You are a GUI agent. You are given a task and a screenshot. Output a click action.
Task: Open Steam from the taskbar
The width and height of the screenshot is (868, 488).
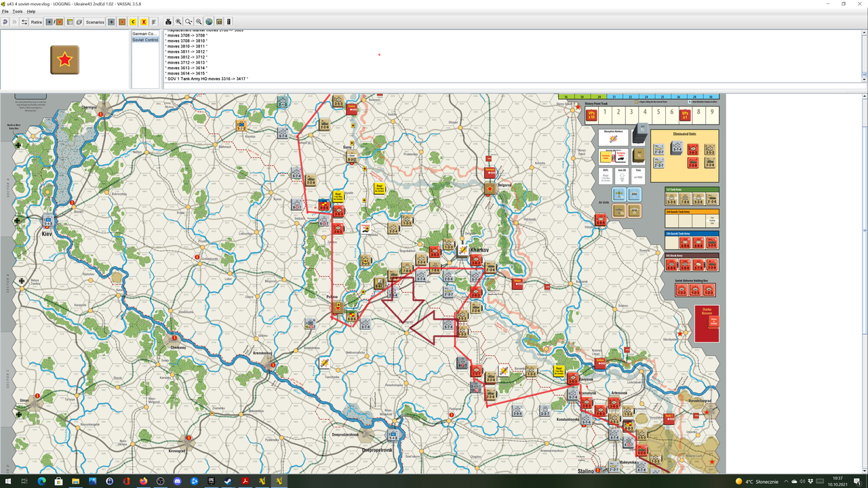228,481
